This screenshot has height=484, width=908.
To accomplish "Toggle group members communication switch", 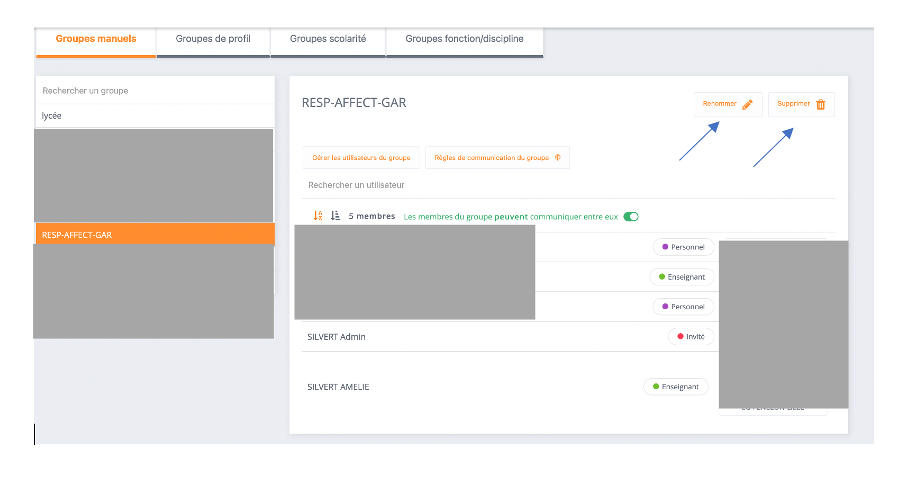I will [630, 216].
